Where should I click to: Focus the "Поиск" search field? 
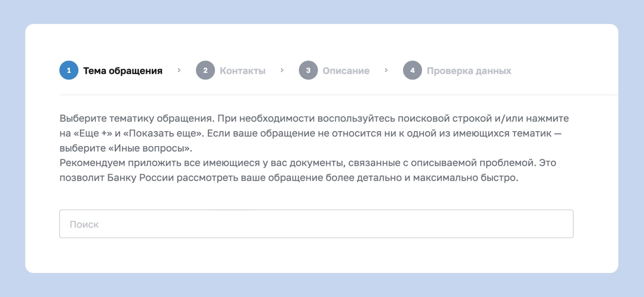point(316,224)
